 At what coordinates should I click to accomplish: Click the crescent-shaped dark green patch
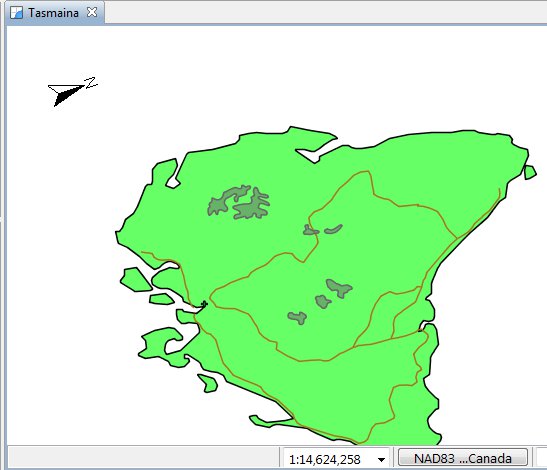pos(334,229)
